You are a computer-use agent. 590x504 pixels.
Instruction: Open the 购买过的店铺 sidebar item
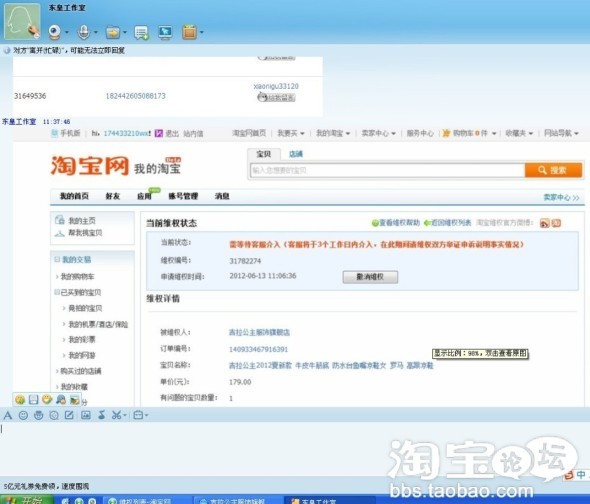click(x=81, y=371)
